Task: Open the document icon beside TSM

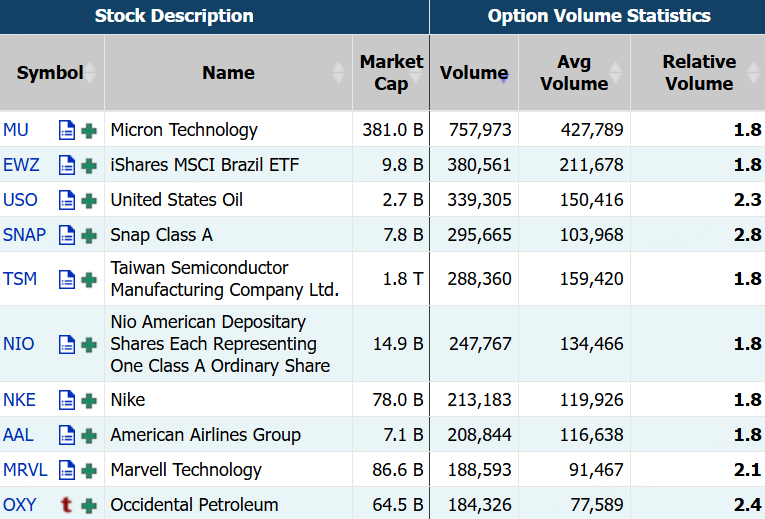Action: tap(67, 279)
